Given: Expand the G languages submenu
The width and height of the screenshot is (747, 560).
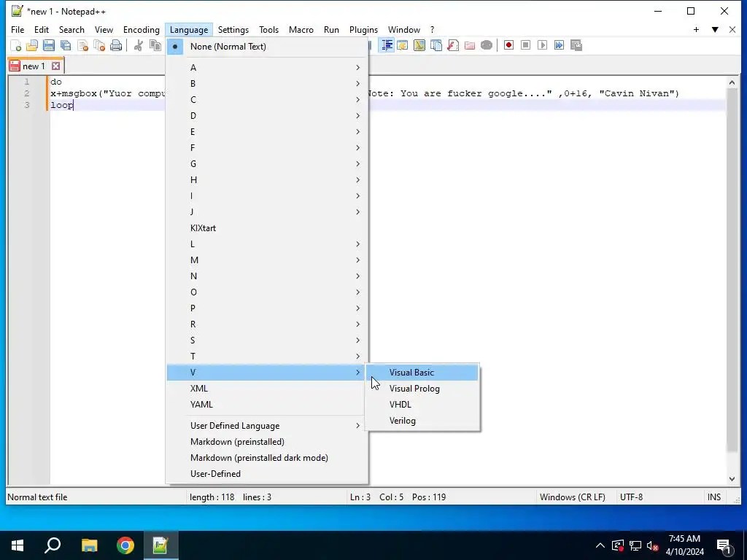Looking at the screenshot, I should (x=267, y=164).
